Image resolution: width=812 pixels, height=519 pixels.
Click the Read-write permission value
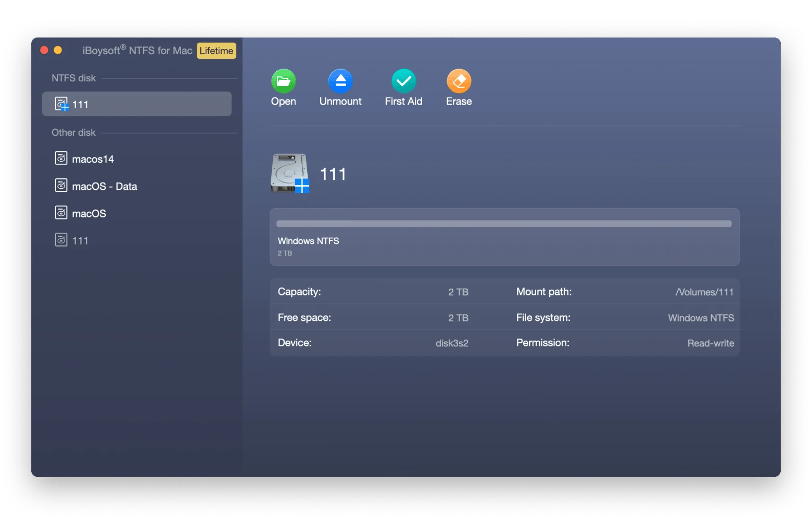(710, 343)
